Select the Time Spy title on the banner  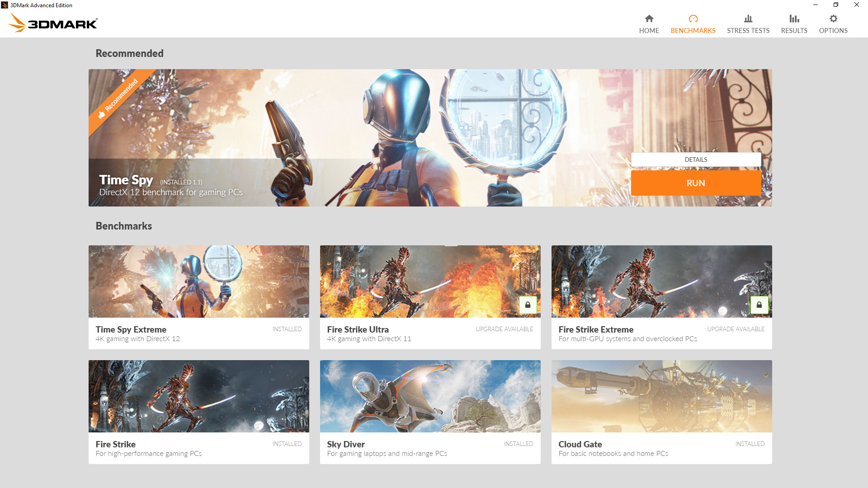click(126, 180)
